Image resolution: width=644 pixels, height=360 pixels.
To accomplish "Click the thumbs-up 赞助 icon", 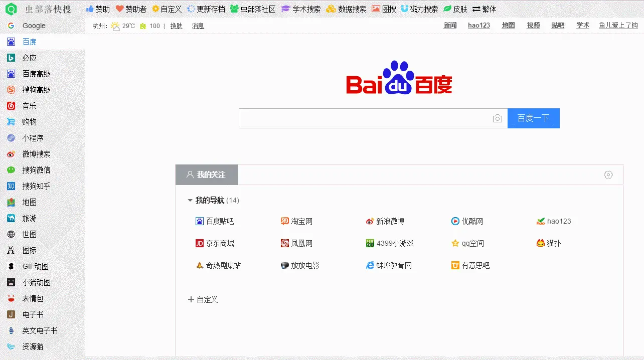I will point(90,9).
